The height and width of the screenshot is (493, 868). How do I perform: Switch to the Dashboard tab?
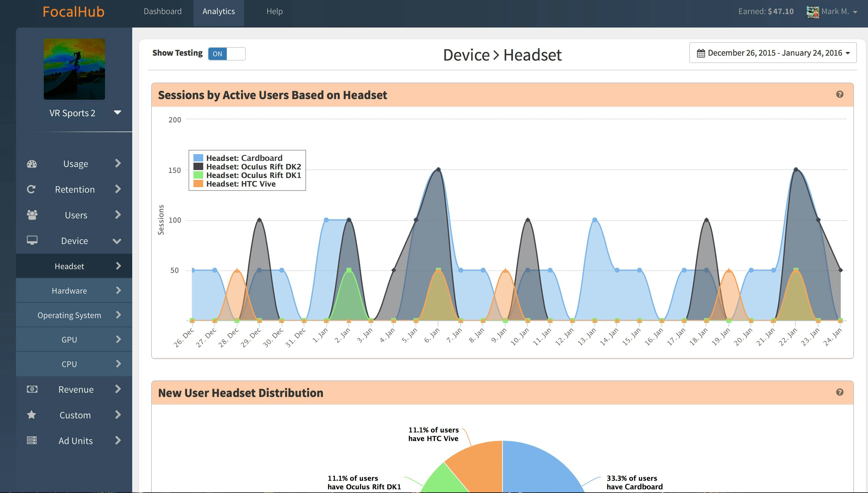click(163, 12)
